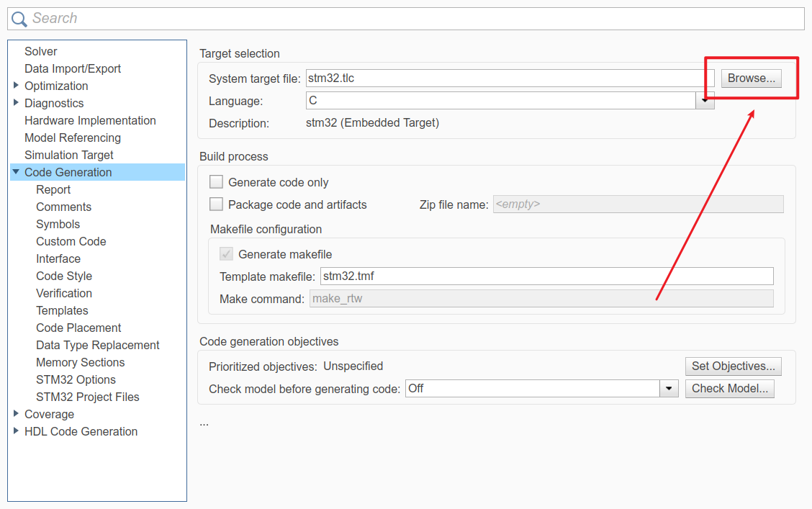Select the Custom Code item
812x509 pixels.
[71, 241]
